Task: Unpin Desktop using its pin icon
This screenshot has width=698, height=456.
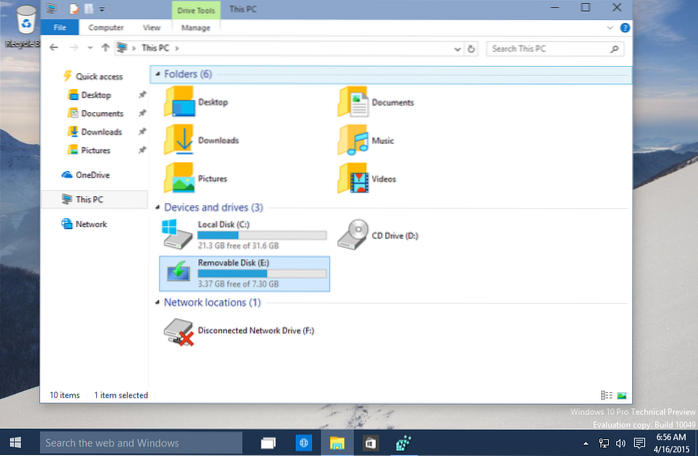Action: (142, 94)
